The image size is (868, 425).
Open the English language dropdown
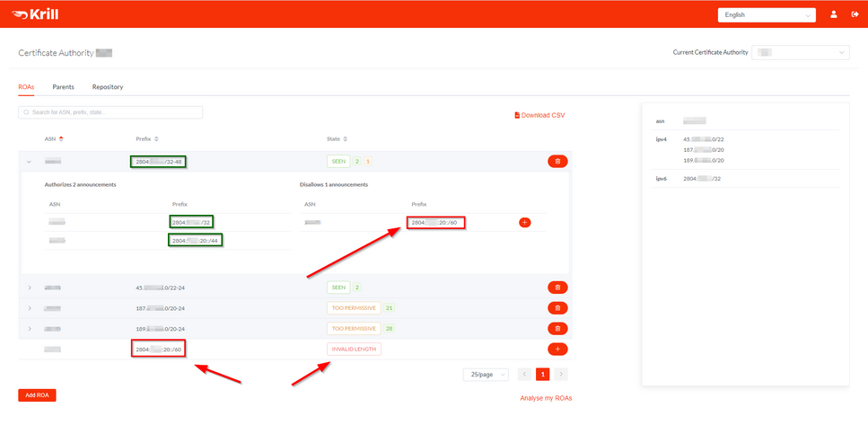tap(766, 14)
